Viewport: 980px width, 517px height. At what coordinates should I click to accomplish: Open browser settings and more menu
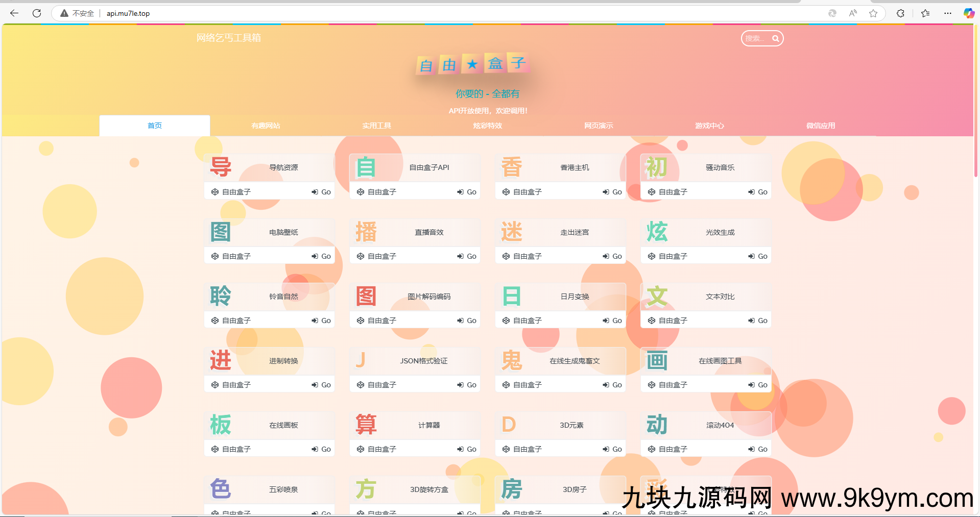coord(948,13)
